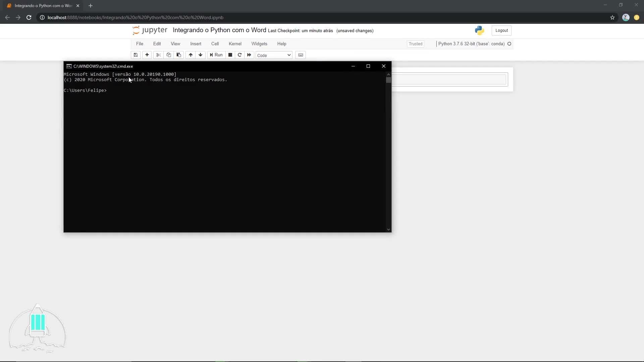The image size is (644, 362).
Task: Open the Insert menu
Action: (196, 44)
